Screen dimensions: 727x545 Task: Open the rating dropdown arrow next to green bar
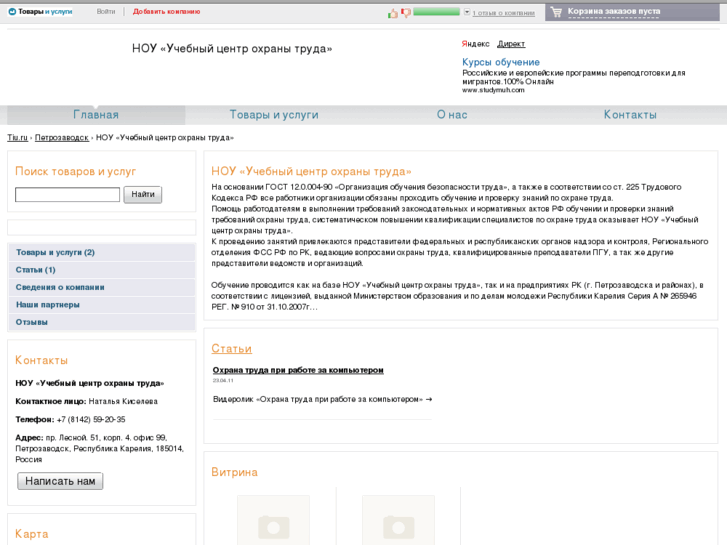pyautogui.click(x=467, y=12)
